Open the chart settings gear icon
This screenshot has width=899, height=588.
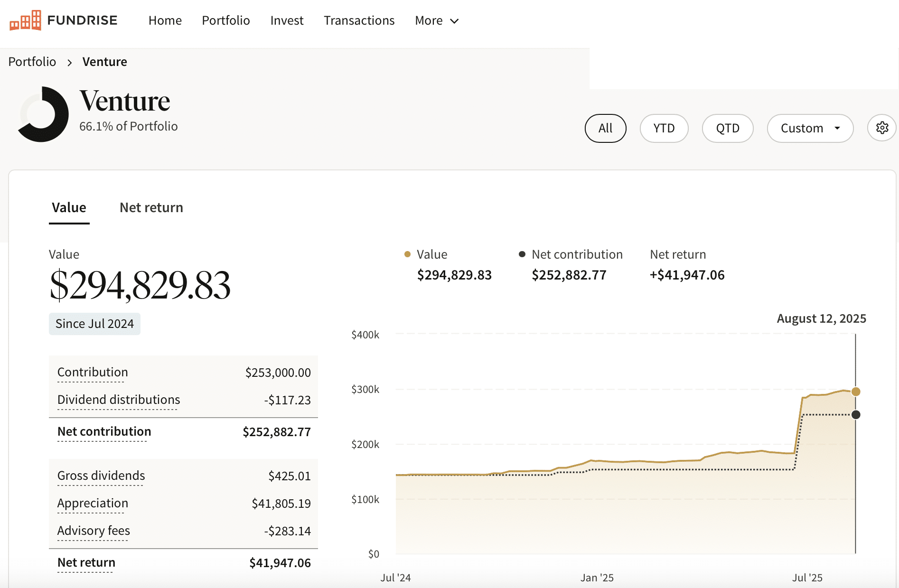882,128
